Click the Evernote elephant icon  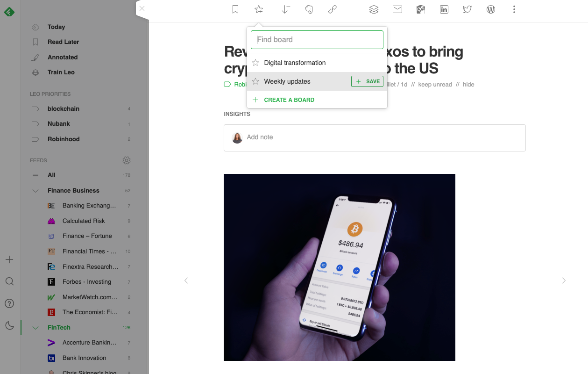click(x=309, y=9)
